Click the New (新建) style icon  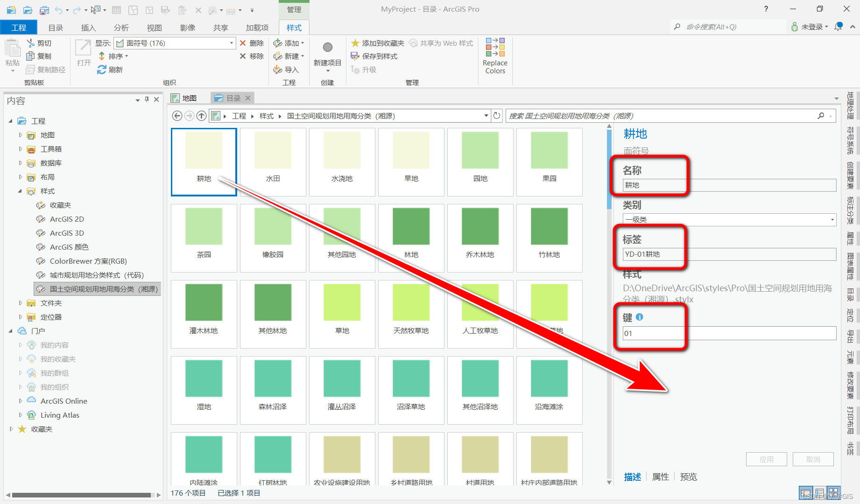coord(278,56)
